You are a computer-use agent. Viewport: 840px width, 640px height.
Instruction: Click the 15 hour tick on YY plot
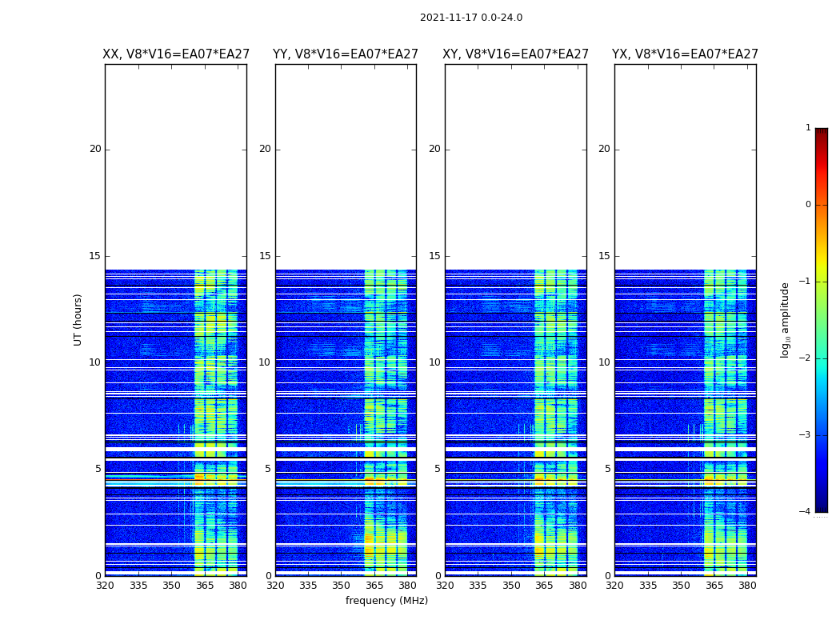point(265,256)
